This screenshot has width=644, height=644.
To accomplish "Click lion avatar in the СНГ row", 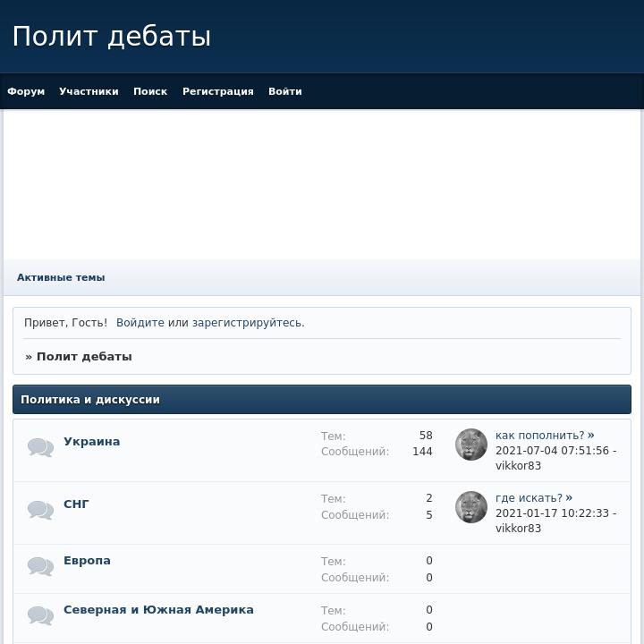I will 471,507.
